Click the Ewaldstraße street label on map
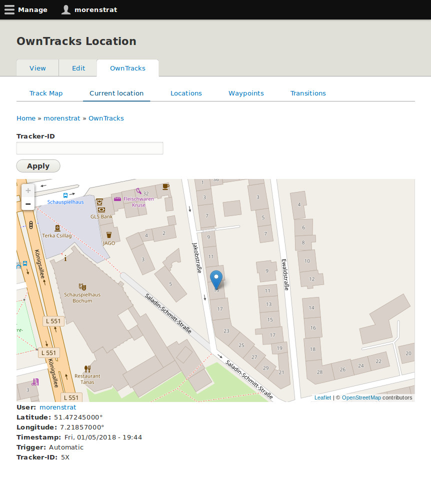431x504 pixels. [285, 274]
